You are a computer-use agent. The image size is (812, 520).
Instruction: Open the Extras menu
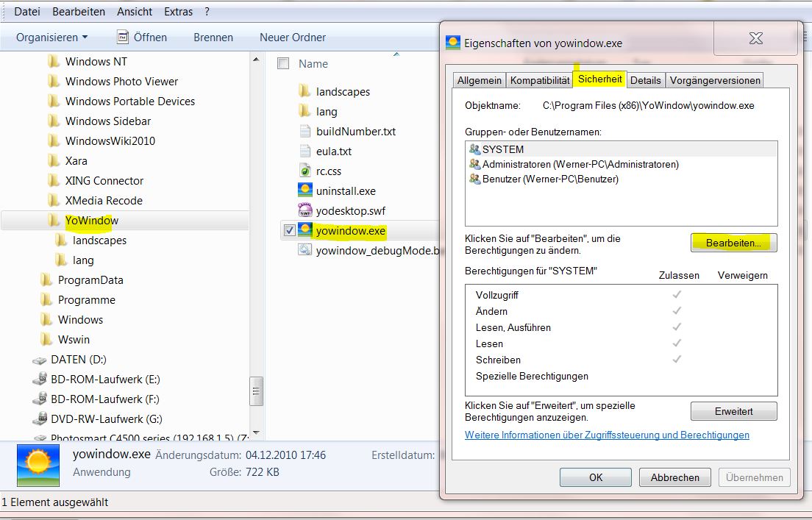tap(178, 11)
